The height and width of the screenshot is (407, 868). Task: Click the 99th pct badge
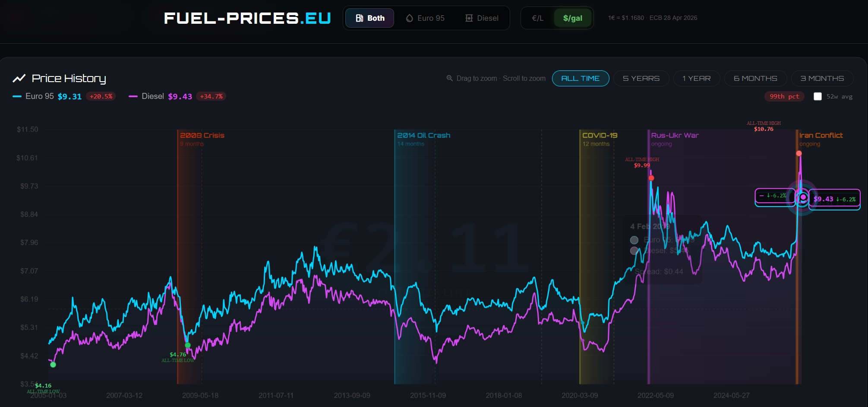(785, 96)
